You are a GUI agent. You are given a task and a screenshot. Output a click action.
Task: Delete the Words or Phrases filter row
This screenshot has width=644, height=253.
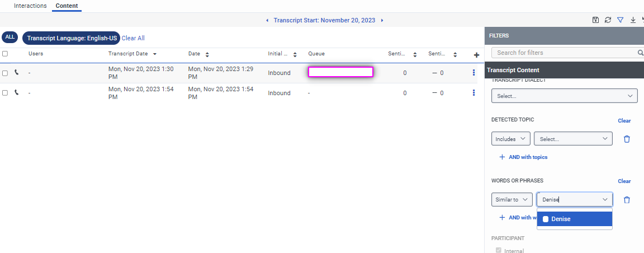click(x=627, y=200)
